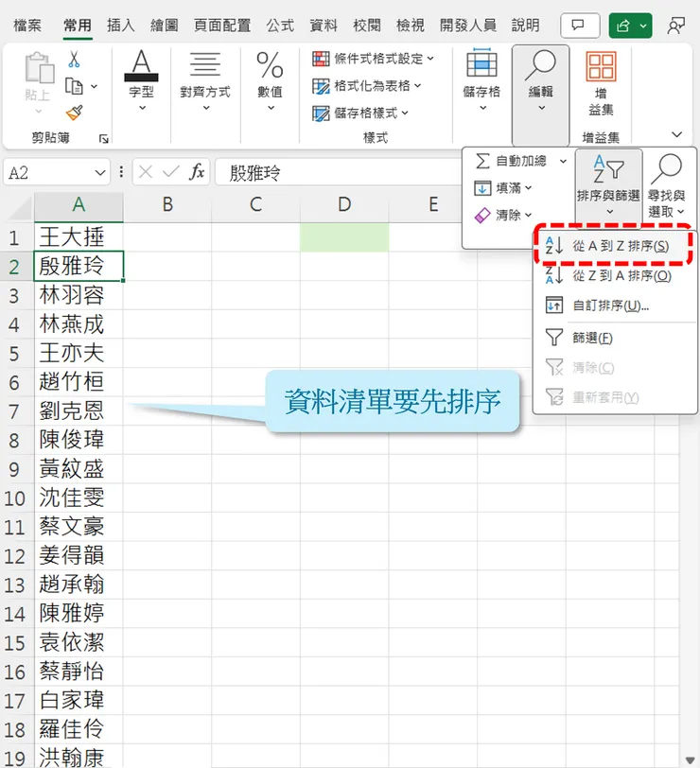Click the greyed 重新套用(Y) reapply item
This screenshot has width=700, height=768.
[x=614, y=396]
